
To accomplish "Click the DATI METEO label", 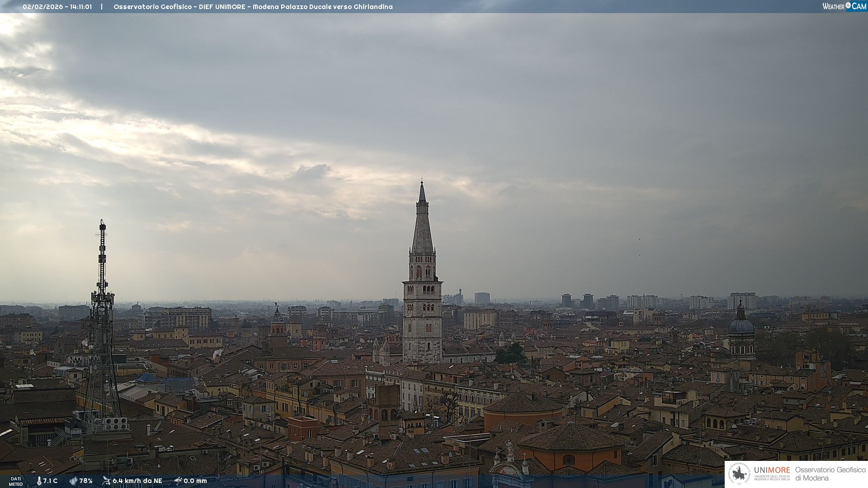I will point(16,481).
